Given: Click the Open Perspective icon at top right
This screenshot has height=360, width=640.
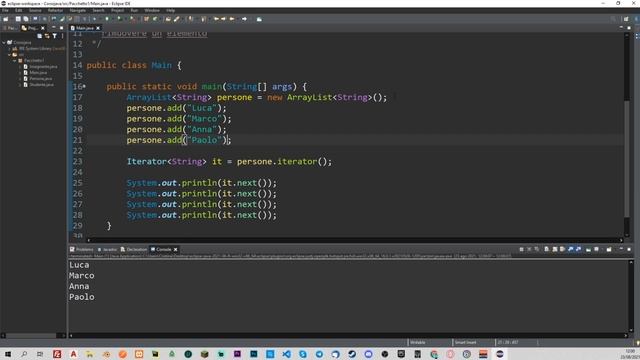Looking at the screenshot, I should 626,19.
